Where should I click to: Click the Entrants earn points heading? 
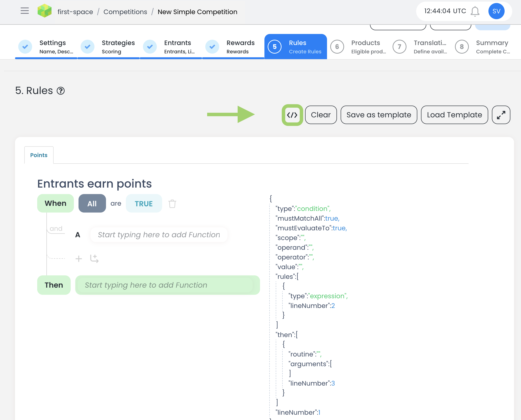(x=94, y=184)
